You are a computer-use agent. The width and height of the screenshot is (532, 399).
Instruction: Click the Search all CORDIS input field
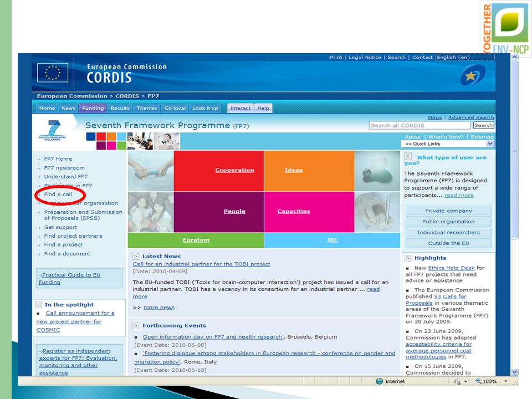click(x=420, y=125)
